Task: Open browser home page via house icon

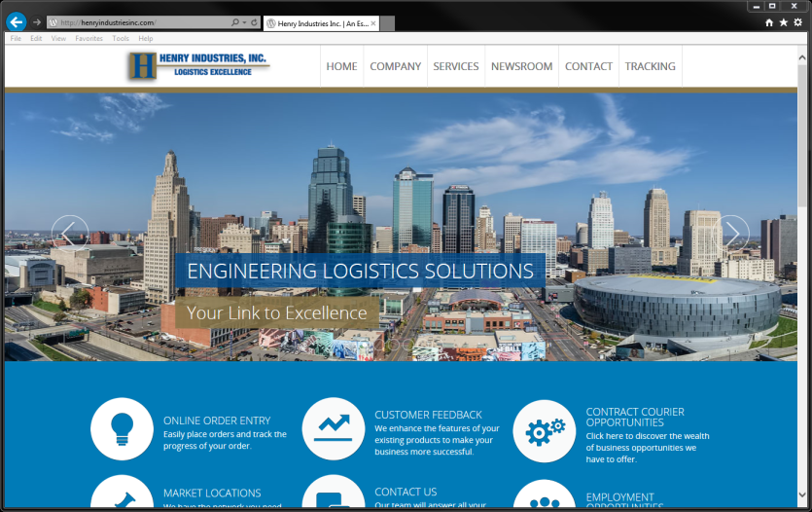Action: coord(769,21)
